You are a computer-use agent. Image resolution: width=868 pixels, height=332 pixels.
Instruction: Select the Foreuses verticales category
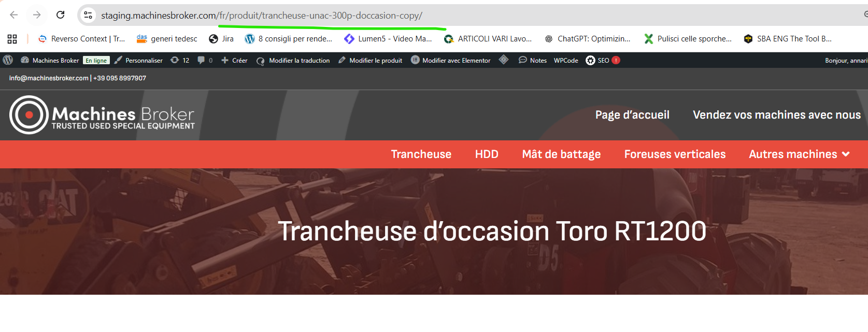pos(675,154)
